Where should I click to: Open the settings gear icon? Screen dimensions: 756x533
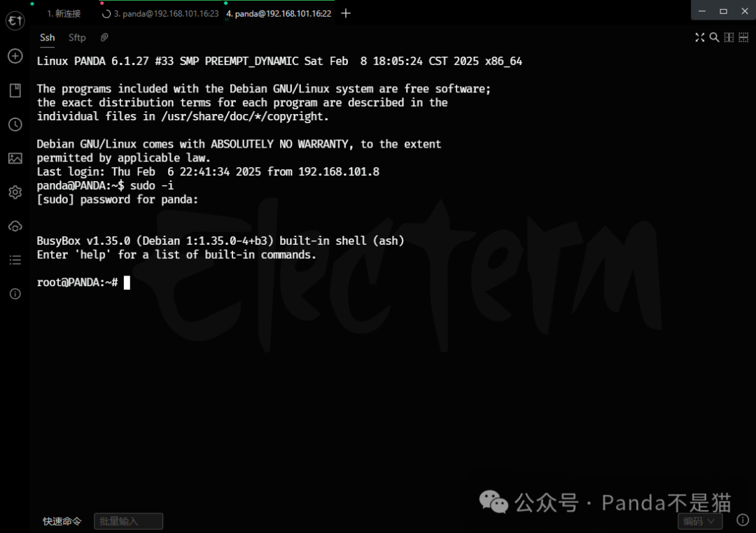(15, 192)
